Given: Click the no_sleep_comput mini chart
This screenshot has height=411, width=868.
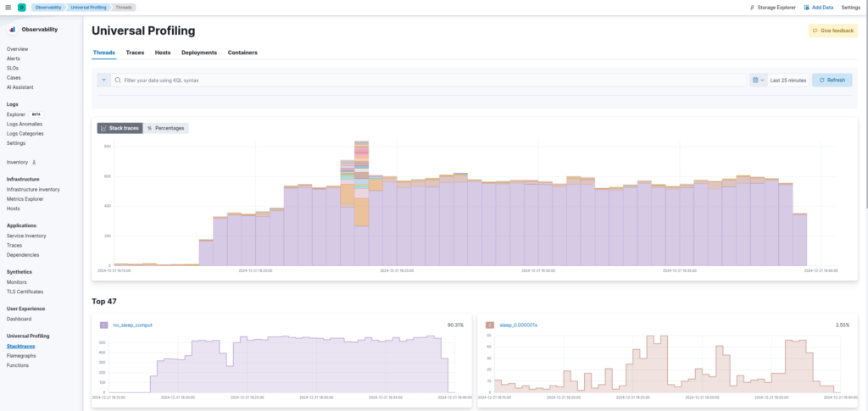Looking at the screenshot, I should click(x=281, y=364).
